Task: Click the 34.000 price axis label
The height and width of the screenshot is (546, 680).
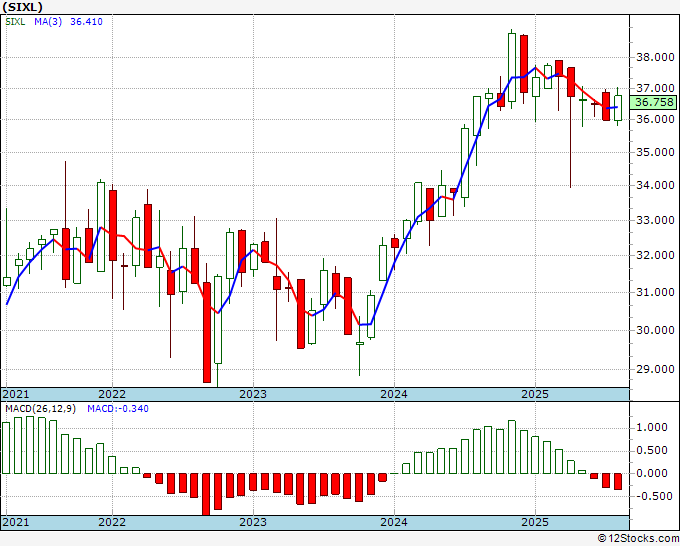Action: click(x=655, y=186)
